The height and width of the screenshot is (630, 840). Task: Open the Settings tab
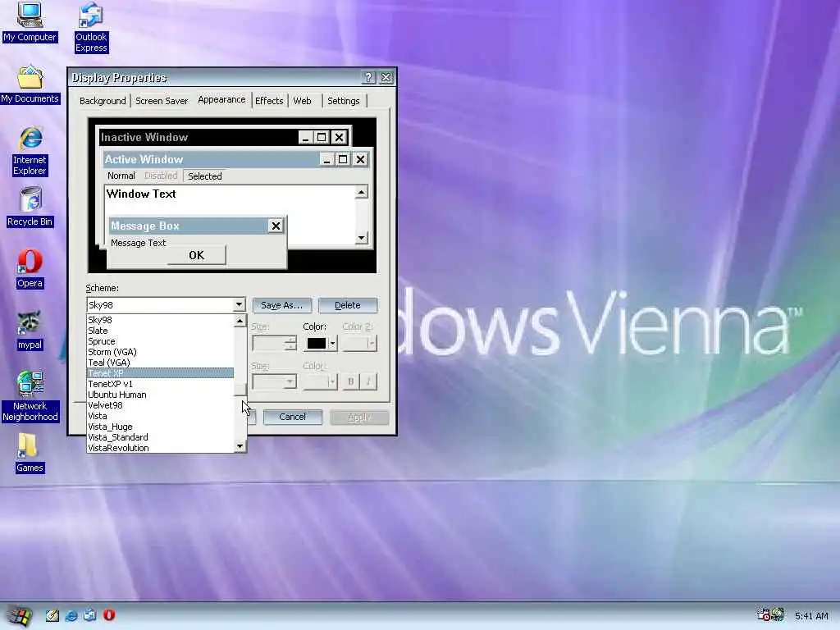pos(344,101)
